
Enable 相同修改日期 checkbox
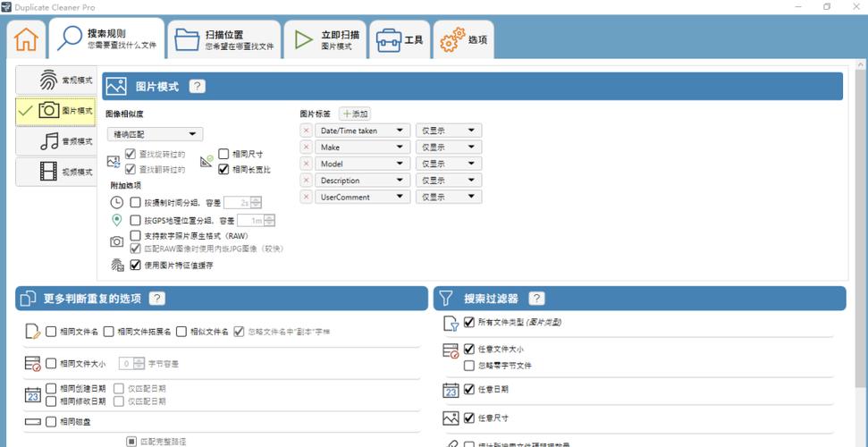click(x=51, y=401)
